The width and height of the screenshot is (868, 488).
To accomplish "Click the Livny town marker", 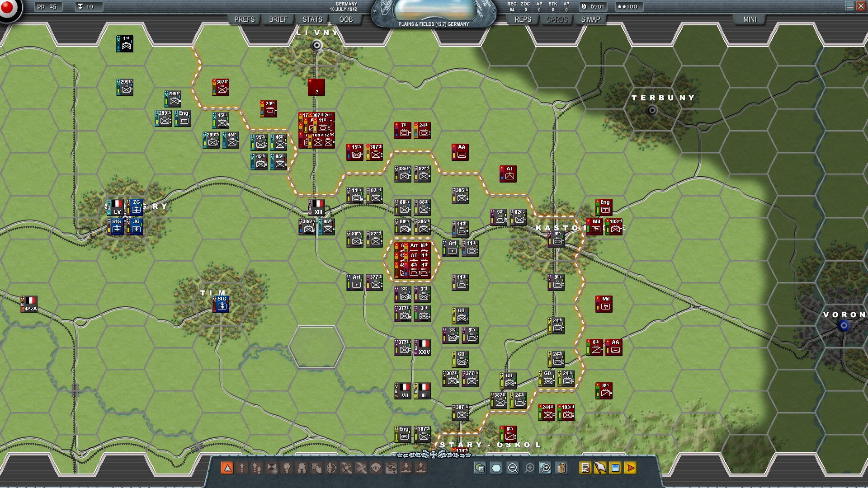I will [317, 45].
